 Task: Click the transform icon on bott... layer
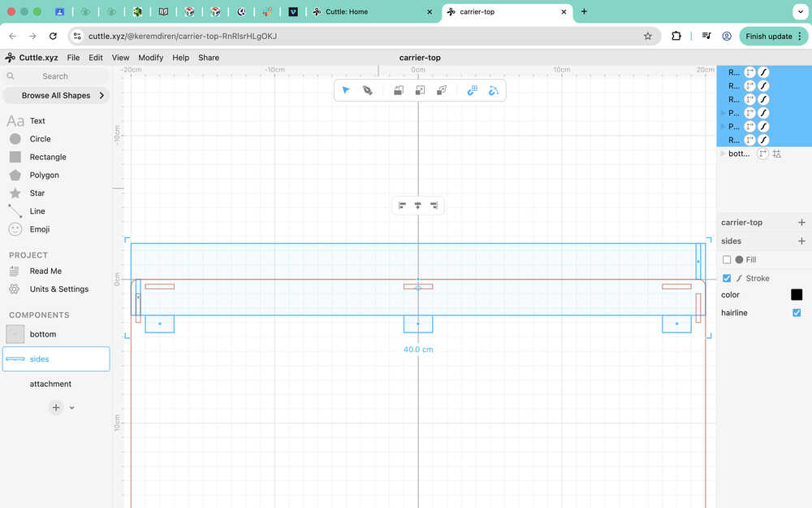pyautogui.click(x=762, y=154)
